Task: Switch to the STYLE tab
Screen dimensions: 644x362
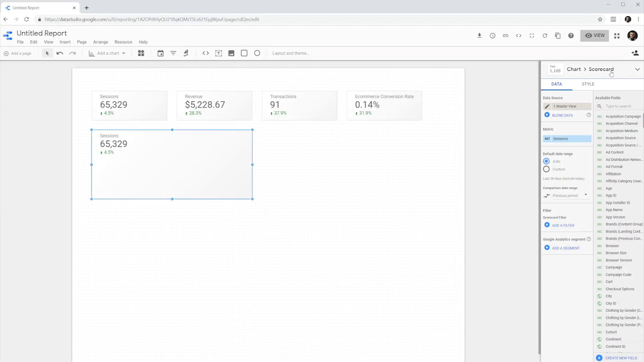Action: point(588,84)
